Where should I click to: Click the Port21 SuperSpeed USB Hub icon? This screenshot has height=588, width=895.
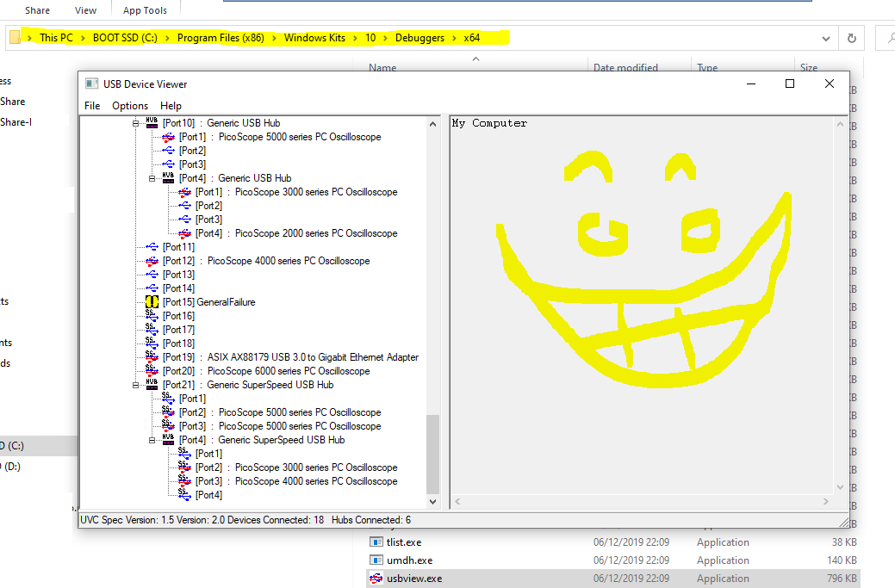[152, 385]
